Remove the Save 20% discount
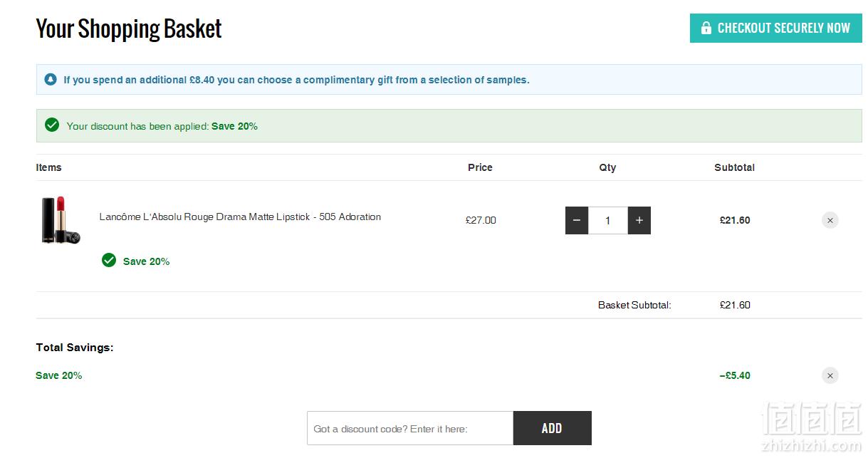Screen dimensions: 868x458 pos(830,375)
